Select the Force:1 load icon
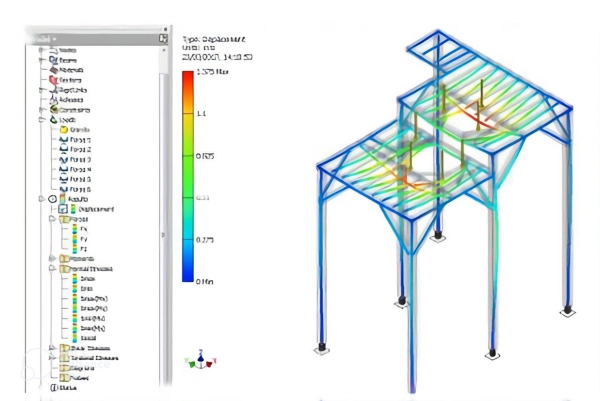 point(64,140)
